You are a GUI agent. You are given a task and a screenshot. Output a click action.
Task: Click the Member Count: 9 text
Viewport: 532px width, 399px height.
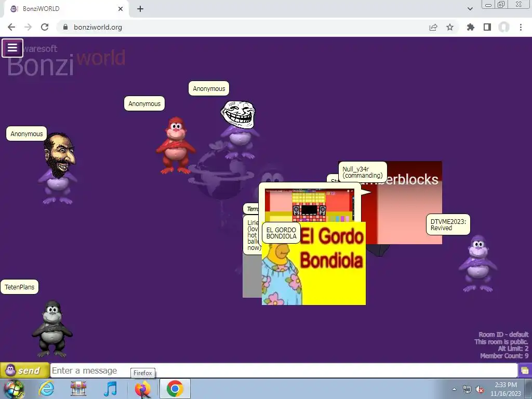tap(504, 355)
